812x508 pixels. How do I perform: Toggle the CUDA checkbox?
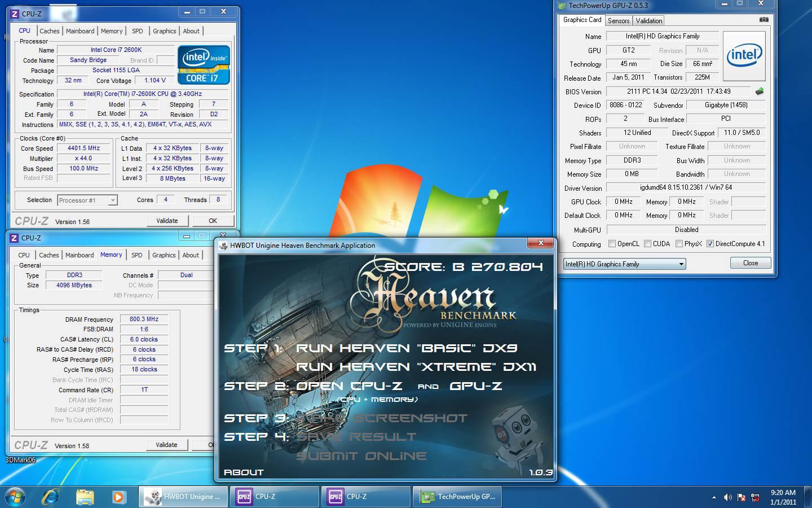coord(647,244)
